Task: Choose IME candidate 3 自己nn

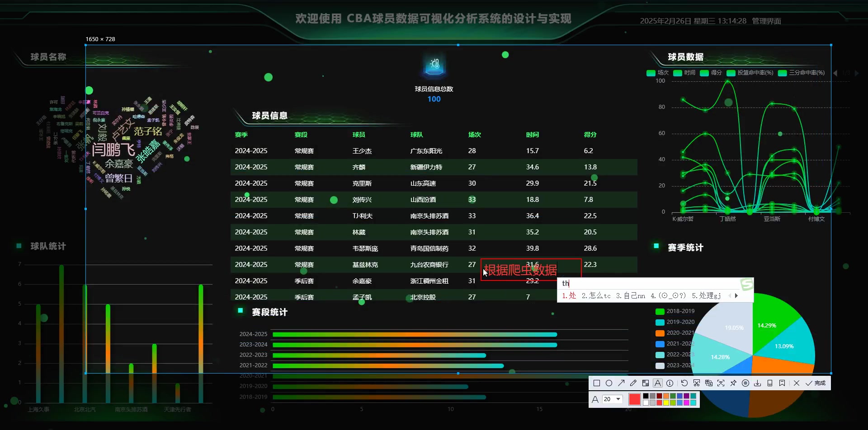Action: coord(631,296)
